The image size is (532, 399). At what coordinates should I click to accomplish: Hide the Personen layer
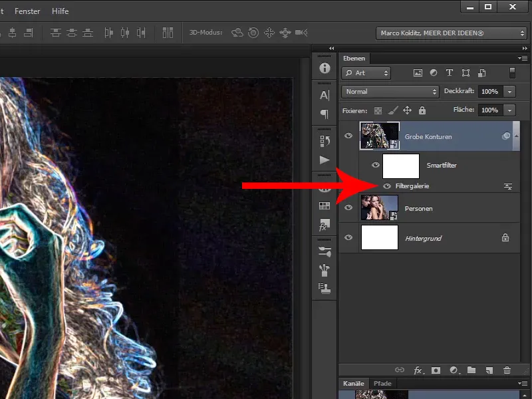[348, 207]
